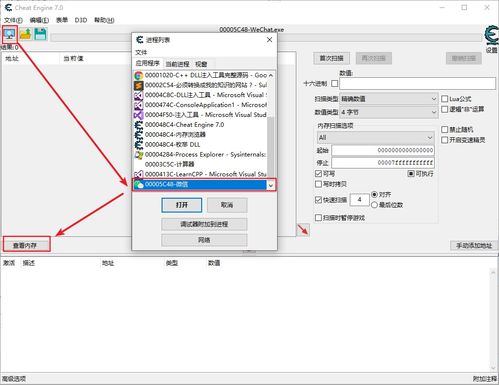Click the 打开 button in process list
499x385 pixels.
coord(182,205)
